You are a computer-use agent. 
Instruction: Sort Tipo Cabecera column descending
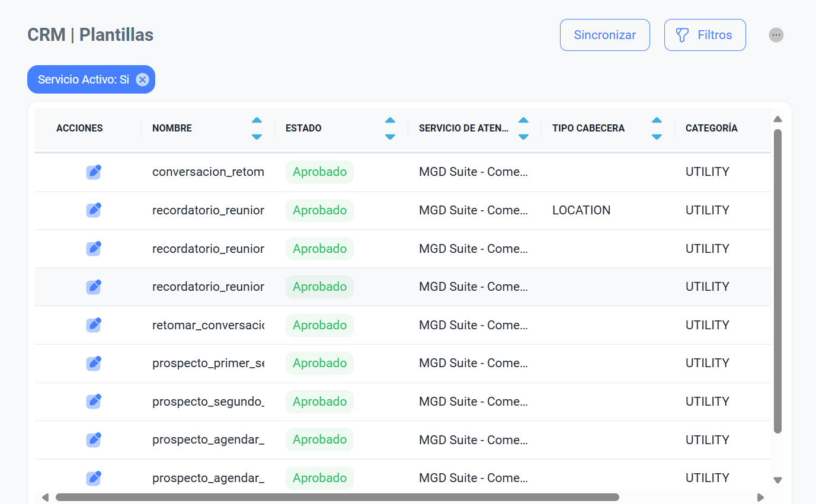(x=657, y=136)
